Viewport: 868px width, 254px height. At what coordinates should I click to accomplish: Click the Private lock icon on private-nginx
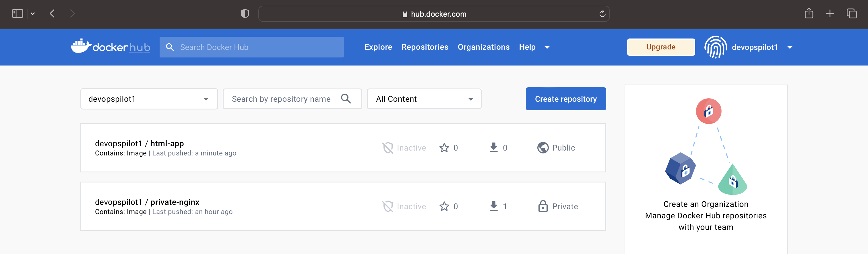(x=542, y=206)
